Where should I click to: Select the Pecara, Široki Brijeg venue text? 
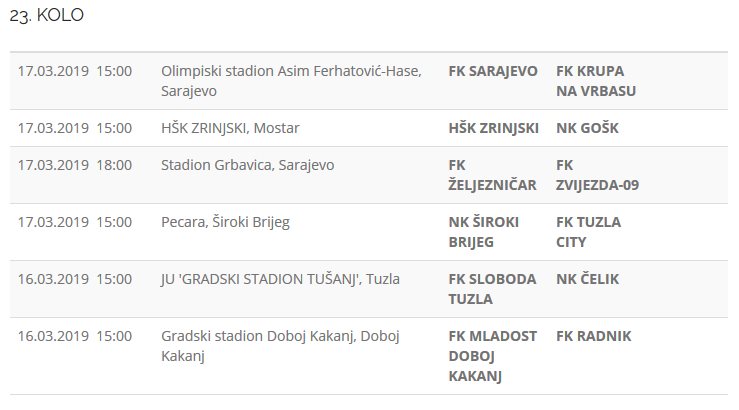click(225, 222)
